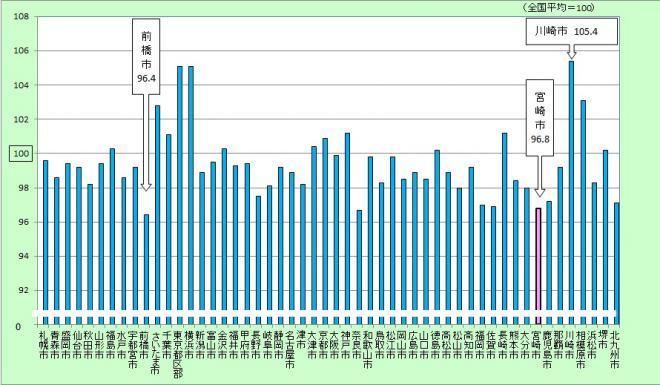This screenshot has height=385, width=660.
Task: Click the 秋田市 label
Action: (x=88, y=345)
